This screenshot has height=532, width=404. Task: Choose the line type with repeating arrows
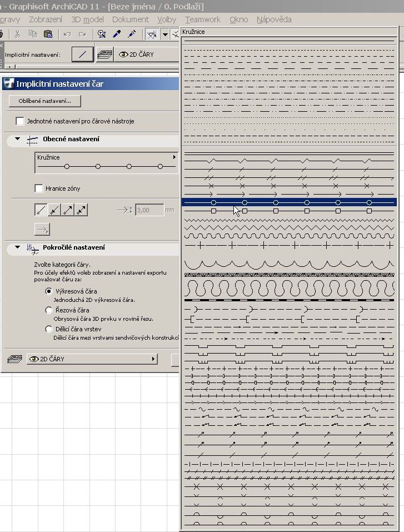[x=289, y=194]
